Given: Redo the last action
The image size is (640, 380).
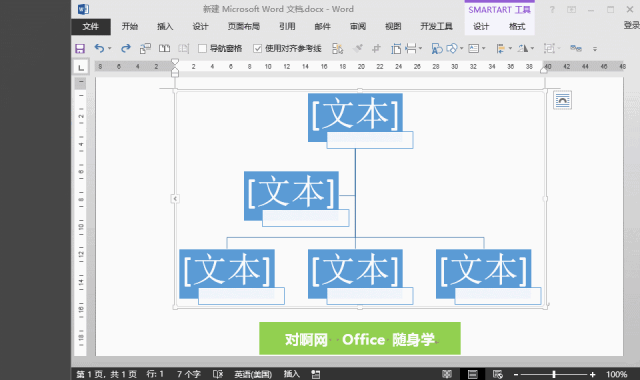Looking at the screenshot, I should coord(126,48).
